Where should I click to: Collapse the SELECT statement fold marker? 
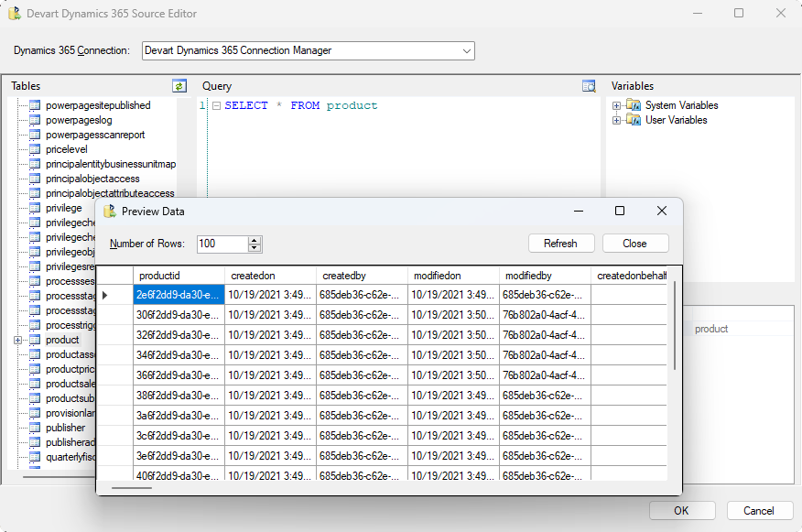(216, 106)
